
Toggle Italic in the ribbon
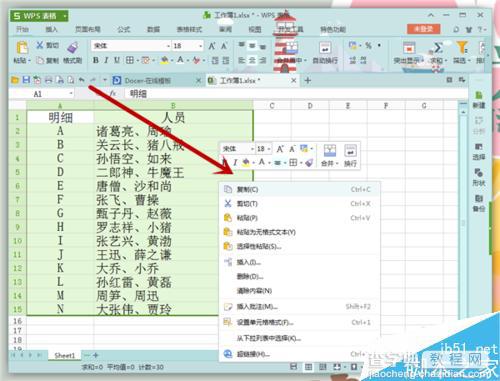tap(106, 60)
